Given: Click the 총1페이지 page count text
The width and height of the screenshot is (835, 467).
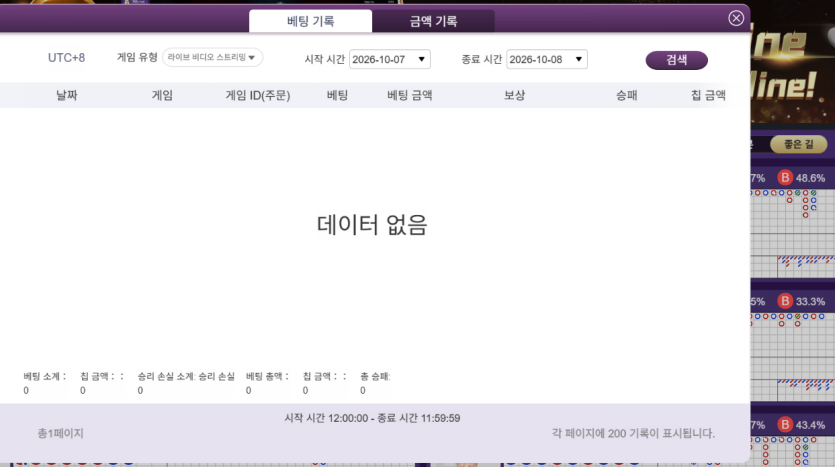Looking at the screenshot, I should (x=60, y=433).
